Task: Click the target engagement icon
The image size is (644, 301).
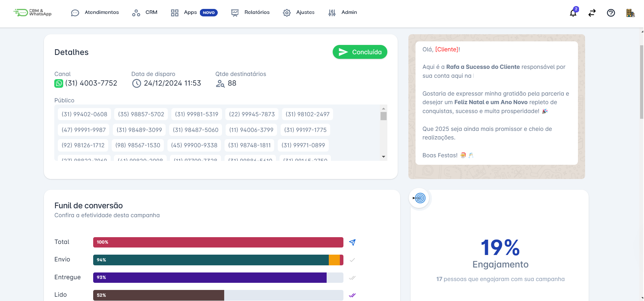Action: [419, 198]
